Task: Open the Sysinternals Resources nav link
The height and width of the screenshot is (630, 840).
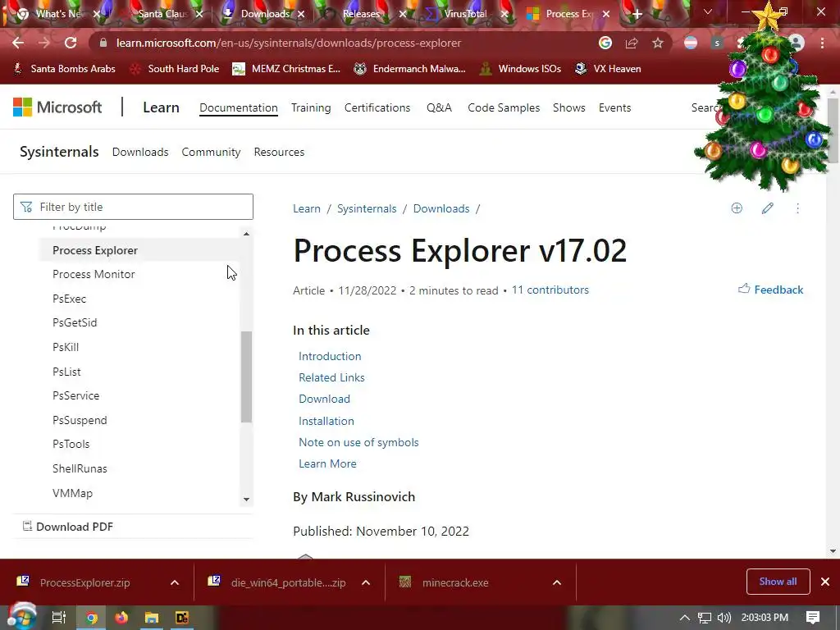Action: point(279,152)
